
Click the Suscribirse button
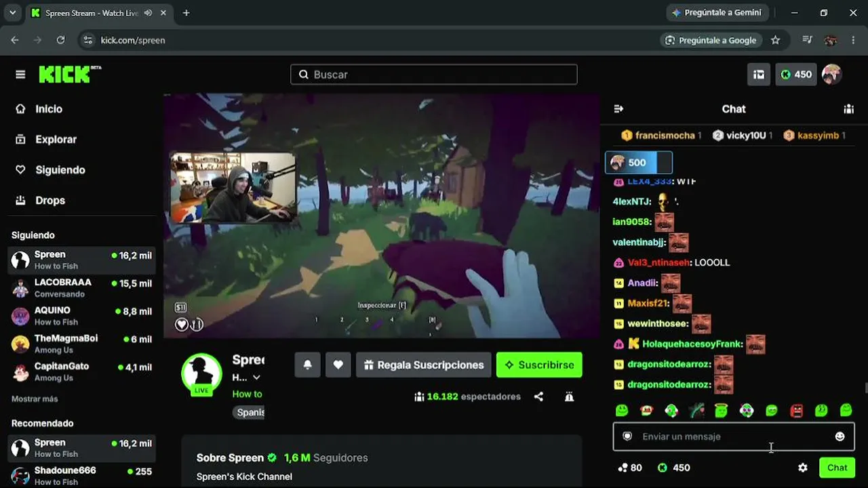coord(539,365)
